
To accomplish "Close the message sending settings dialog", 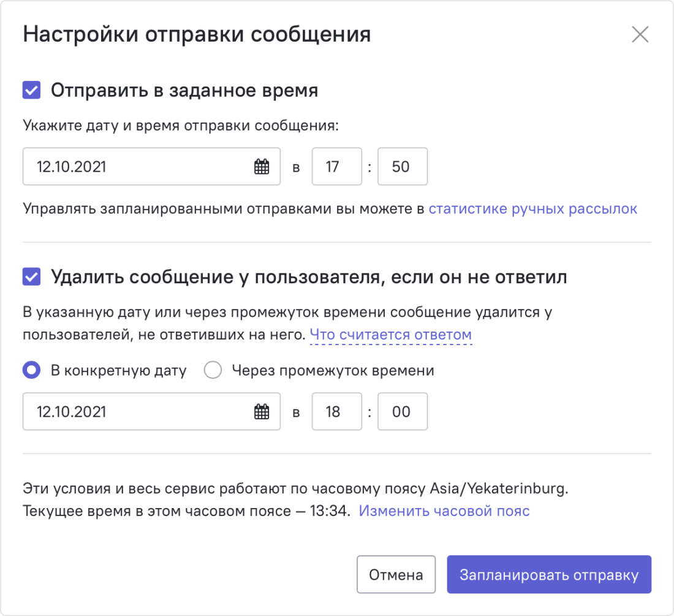I will point(640,35).
